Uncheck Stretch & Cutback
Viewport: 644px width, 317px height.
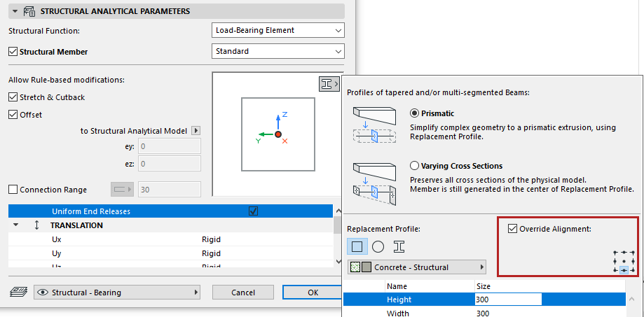(13, 97)
